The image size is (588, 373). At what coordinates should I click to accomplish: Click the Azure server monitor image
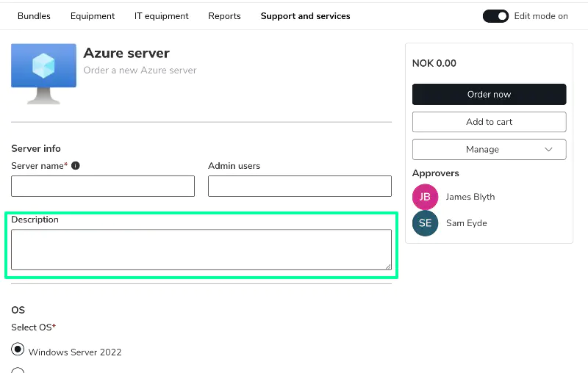tap(43, 73)
